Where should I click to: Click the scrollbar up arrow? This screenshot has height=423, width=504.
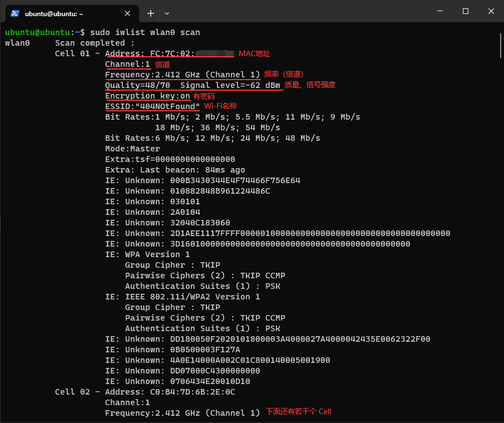[x=500, y=28]
